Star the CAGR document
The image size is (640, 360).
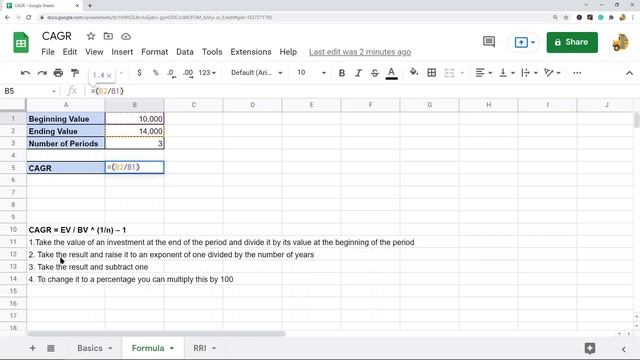click(91, 36)
